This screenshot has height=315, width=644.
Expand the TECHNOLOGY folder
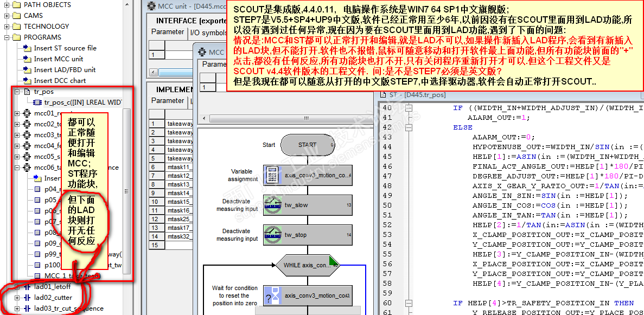click(x=7, y=26)
